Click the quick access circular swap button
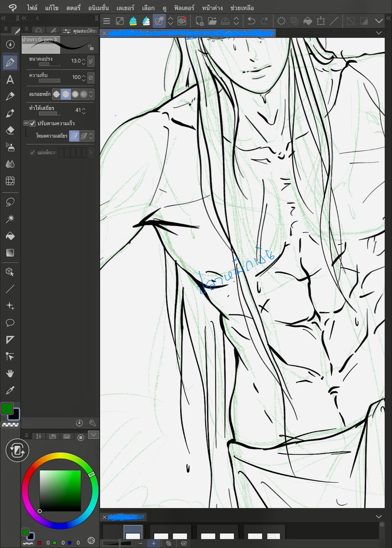This screenshot has width=392, height=548. pos(17,450)
